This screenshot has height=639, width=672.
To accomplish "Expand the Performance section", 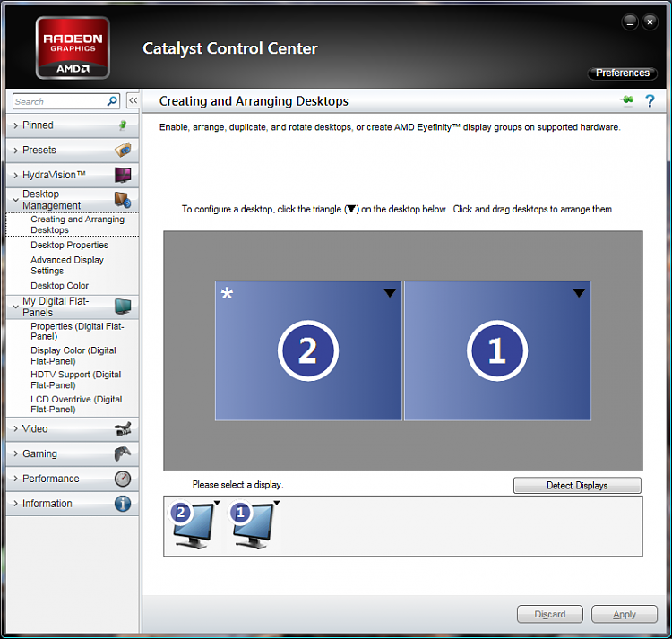I will 72,479.
